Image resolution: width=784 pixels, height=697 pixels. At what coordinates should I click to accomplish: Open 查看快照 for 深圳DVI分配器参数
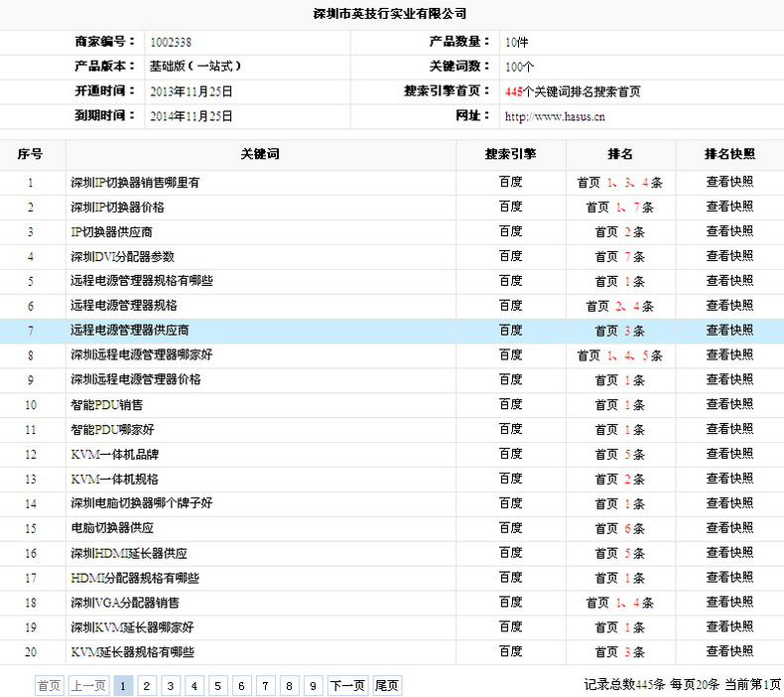(x=729, y=256)
